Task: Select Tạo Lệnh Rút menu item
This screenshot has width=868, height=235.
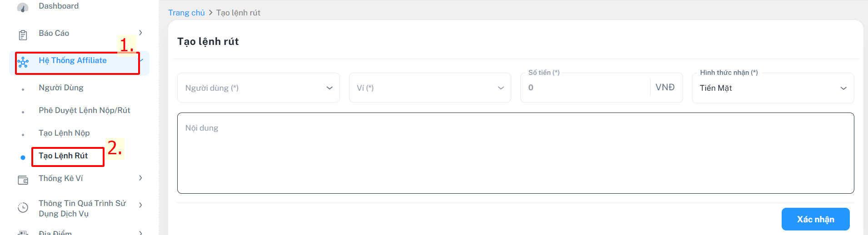Action: click(63, 156)
